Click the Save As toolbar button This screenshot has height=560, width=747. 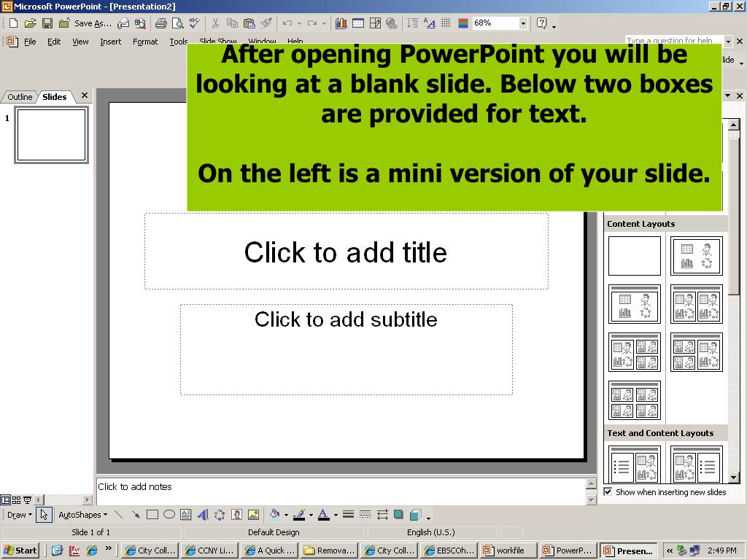pos(85,23)
